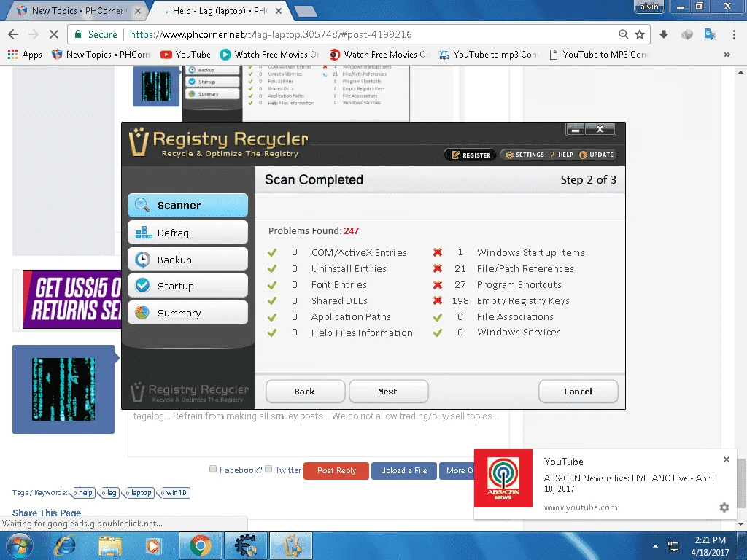Open the Windows Start menu
The image size is (747, 560).
[19, 545]
